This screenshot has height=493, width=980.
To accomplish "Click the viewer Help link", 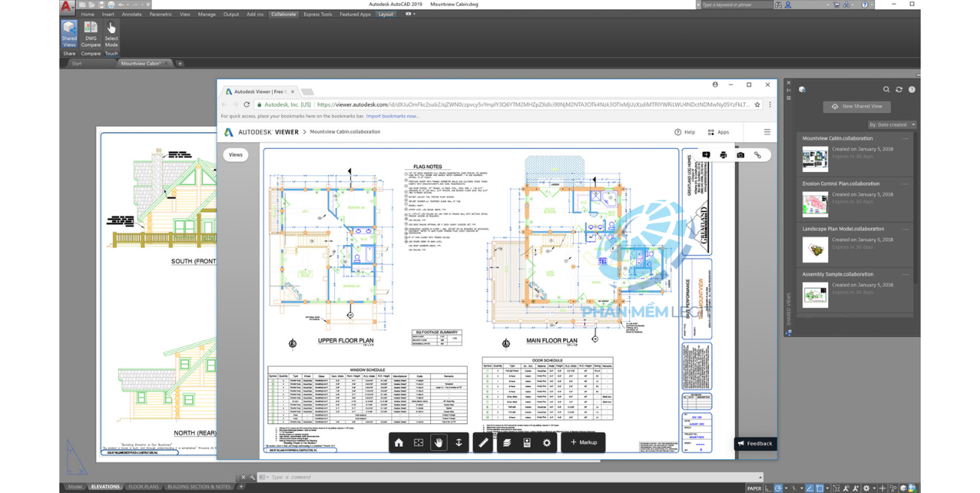I will 685,132.
